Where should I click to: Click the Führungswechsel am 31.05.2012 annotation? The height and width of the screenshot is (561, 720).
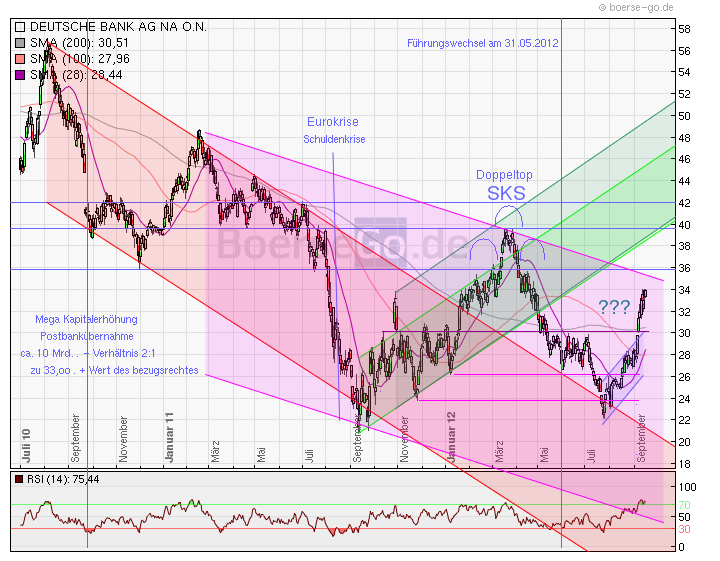click(483, 44)
